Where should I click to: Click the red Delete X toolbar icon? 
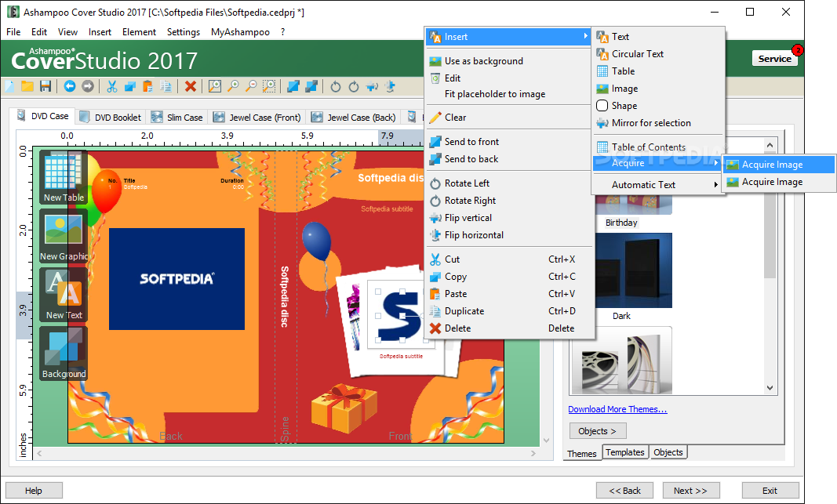191,86
